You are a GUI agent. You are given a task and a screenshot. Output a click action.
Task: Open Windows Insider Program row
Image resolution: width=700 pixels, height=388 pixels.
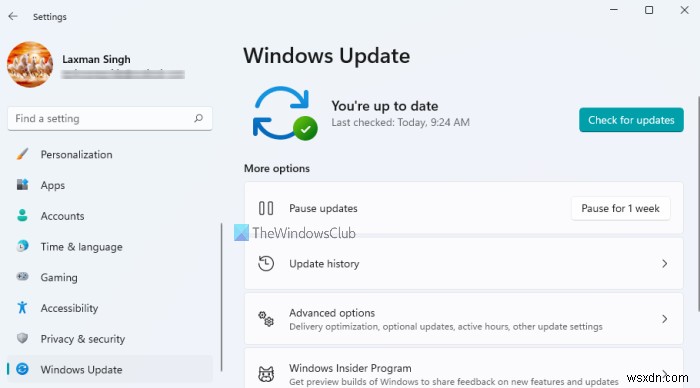(x=464, y=368)
